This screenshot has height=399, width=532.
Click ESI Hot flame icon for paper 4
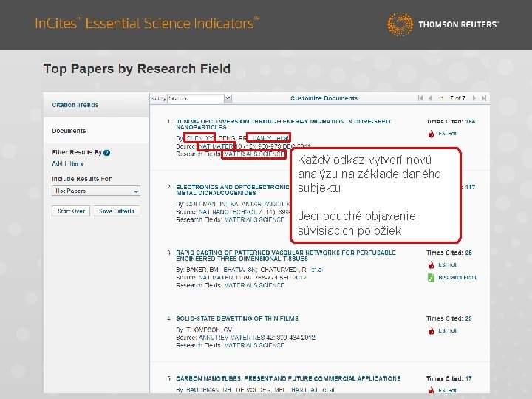tap(431, 331)
